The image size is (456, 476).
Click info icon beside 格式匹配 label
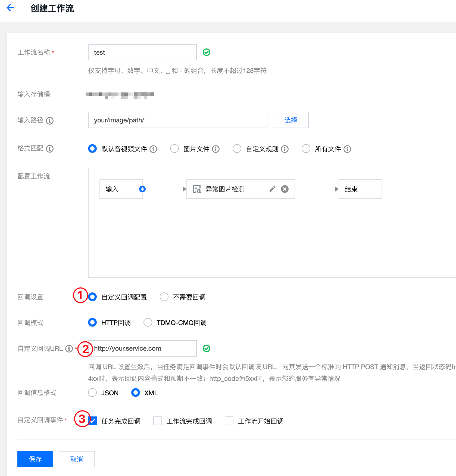[x=50, y=149]
